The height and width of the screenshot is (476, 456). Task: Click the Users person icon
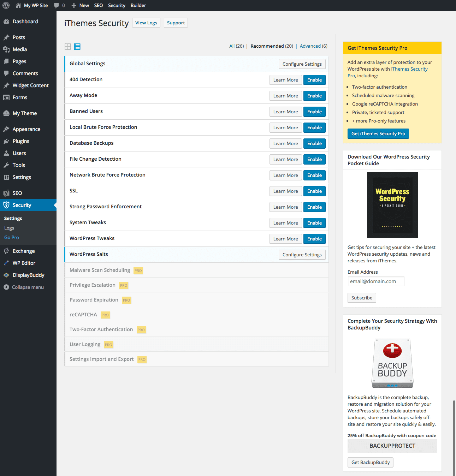point(6,153)
